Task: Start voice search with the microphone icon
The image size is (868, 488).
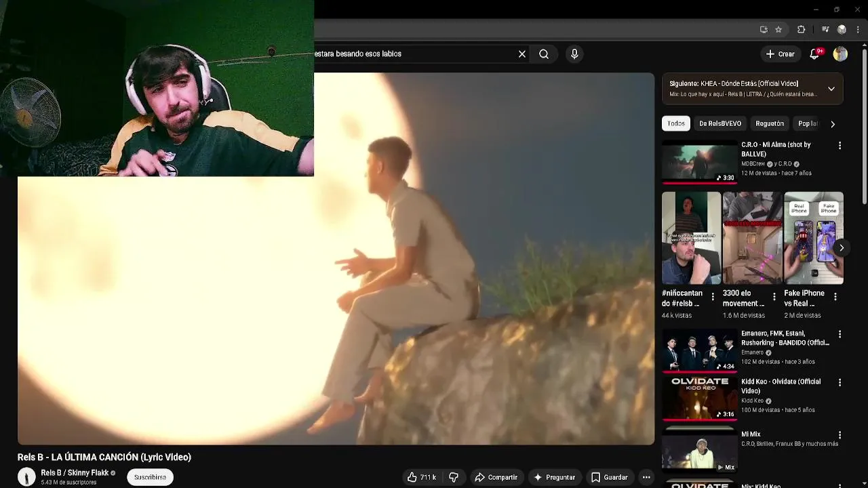Action: coord(574,54)
